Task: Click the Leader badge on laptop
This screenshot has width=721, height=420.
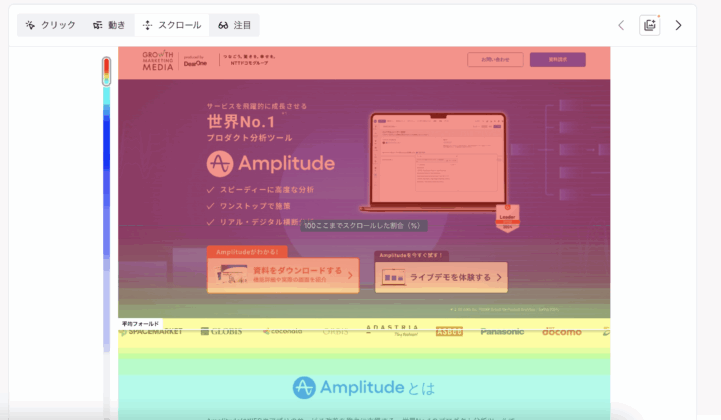Action: pos(507,219)
